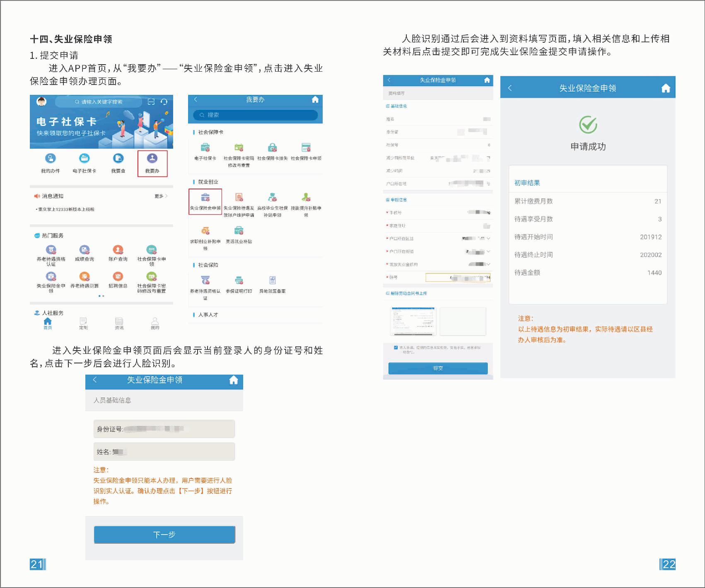Open 异地就医备案 under 社会保险

272,281
